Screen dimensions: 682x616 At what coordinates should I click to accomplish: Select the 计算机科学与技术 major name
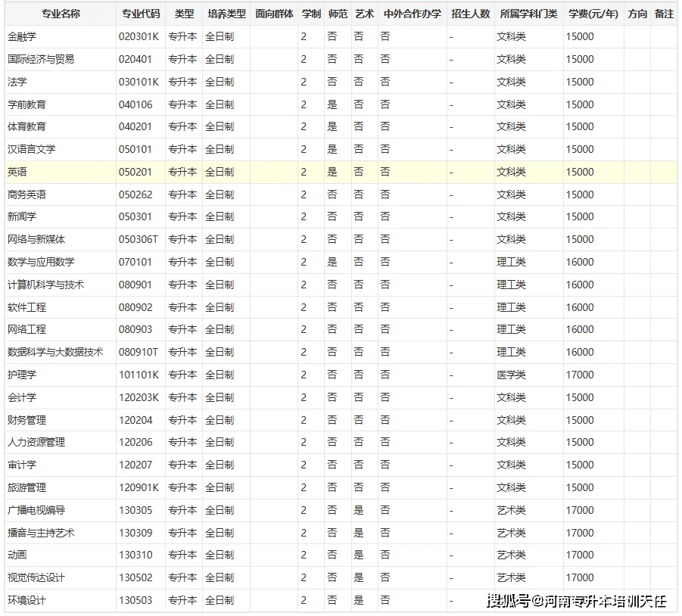45,285
